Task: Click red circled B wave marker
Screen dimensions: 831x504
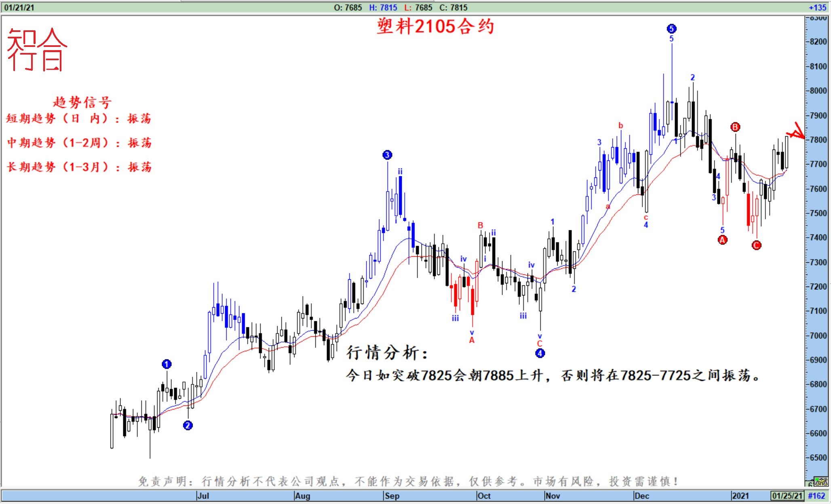Action: click(x=735, y=127)
